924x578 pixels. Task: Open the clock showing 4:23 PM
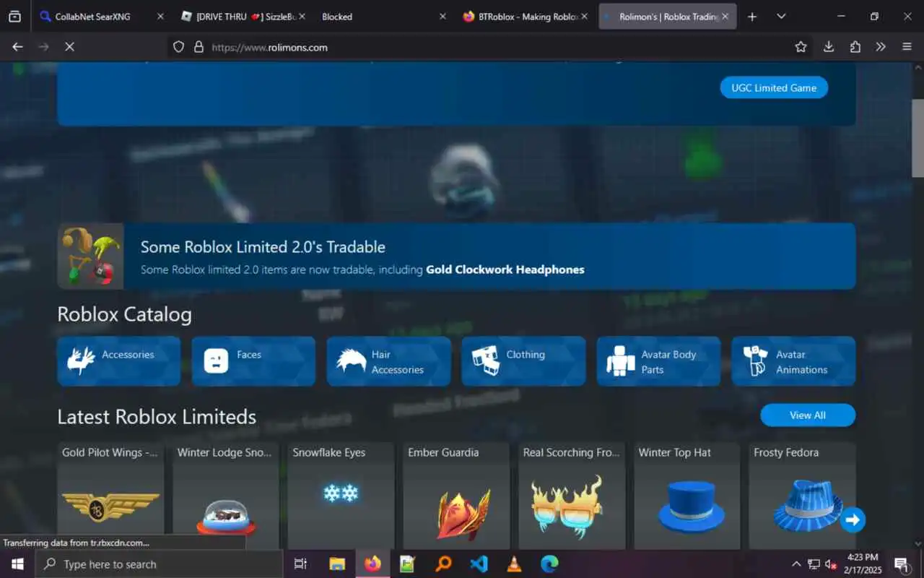click(x=863, y=564)
